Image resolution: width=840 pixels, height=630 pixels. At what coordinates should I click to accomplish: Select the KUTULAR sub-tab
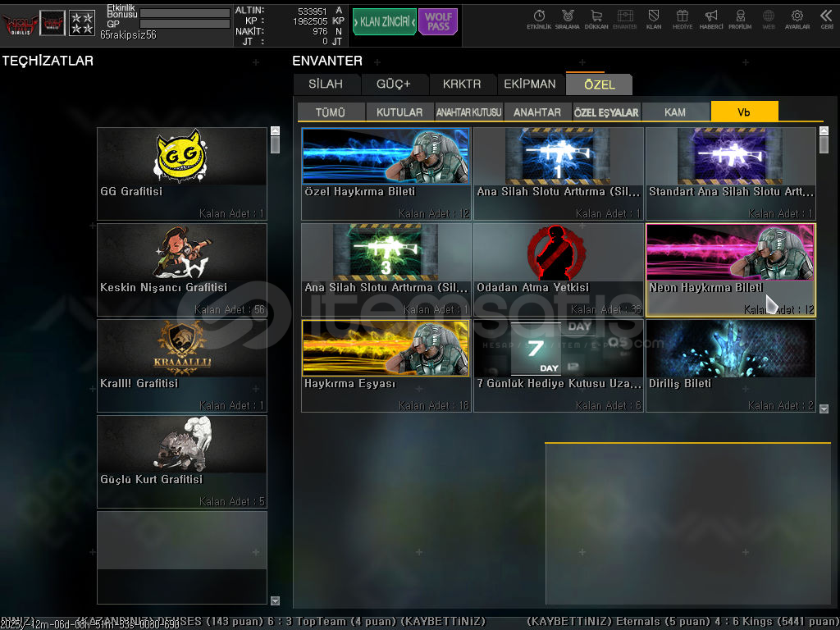point(399,112)
